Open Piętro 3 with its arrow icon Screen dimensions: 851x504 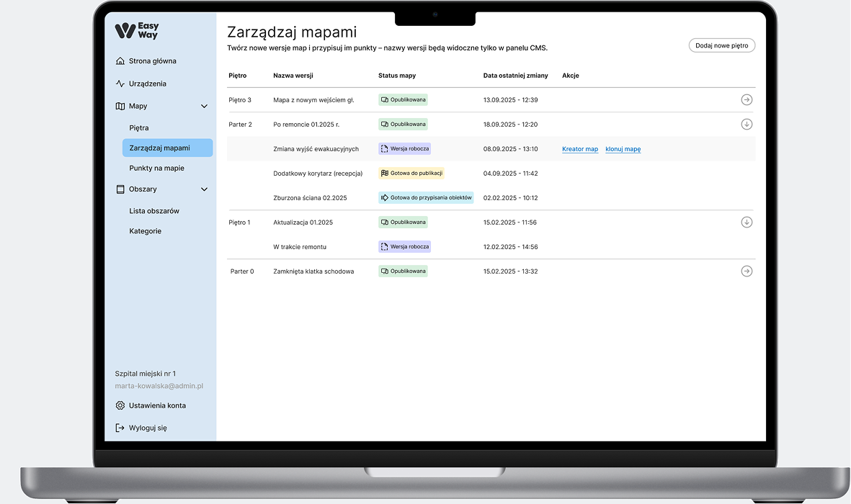click(747, 100)
